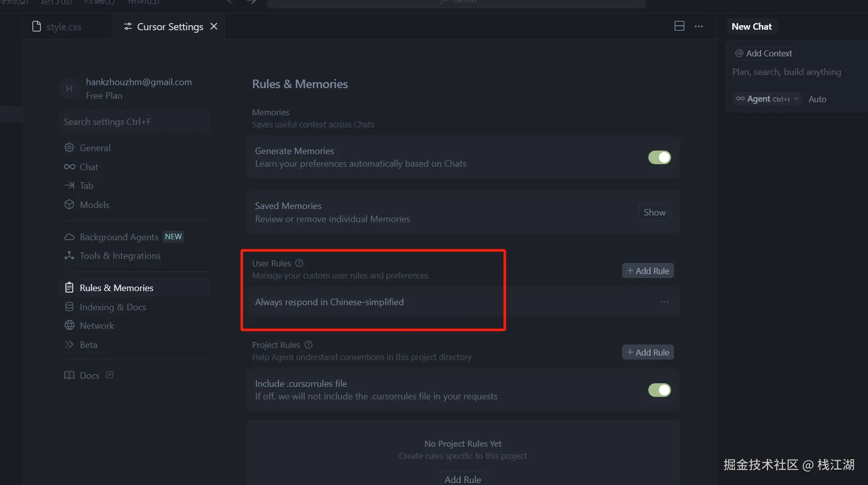
Task: Click Show button for Saved Memories
Action: pos(654,213)
